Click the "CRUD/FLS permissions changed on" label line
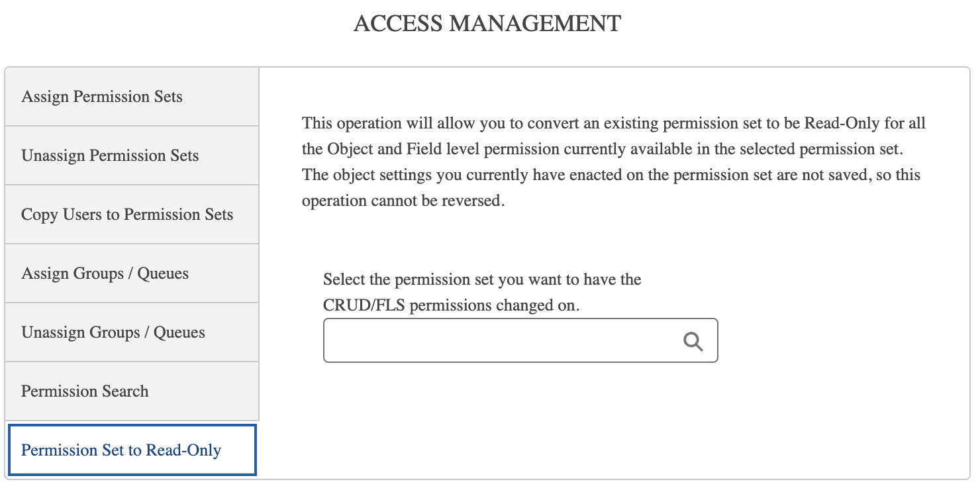The height and width of the screenshot is (490, 980). (451, 305)
